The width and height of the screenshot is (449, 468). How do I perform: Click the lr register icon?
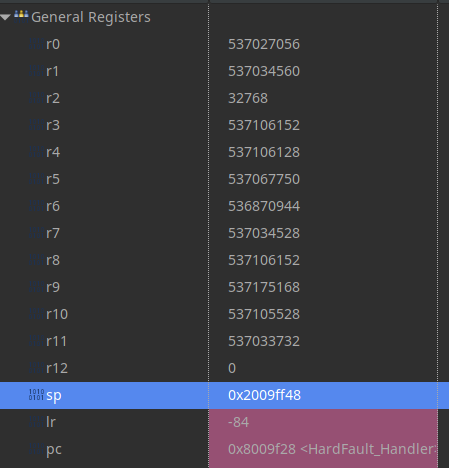[36, 422]
